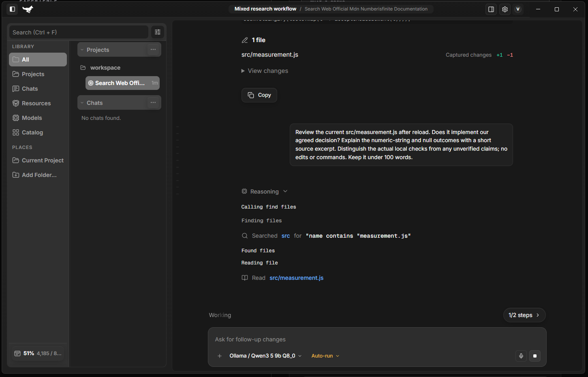Select All in the Library
The height and width of the screenshot is (377, 588).
38,60
